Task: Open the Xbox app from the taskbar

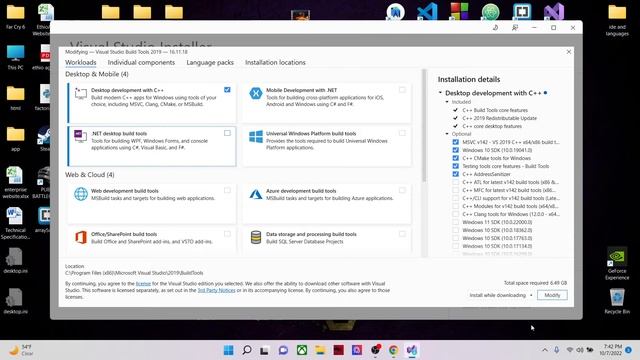Action: [x=302, y=350]
